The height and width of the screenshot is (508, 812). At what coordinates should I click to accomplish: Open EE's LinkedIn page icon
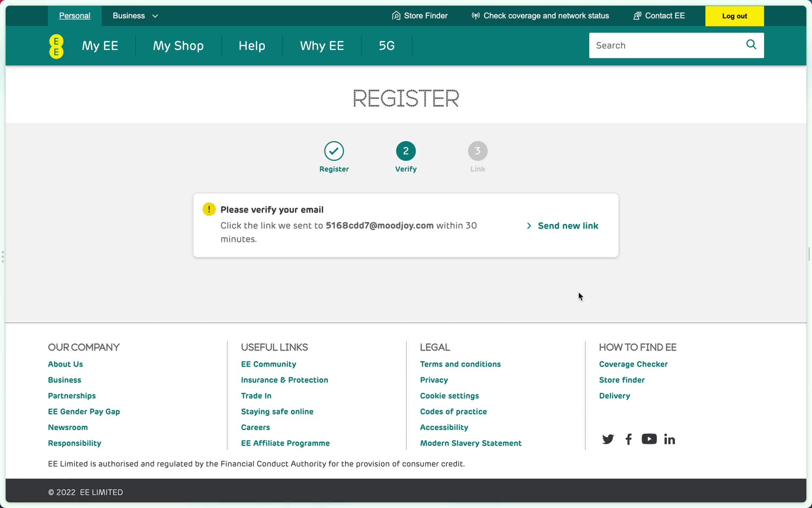coord(669,439)
